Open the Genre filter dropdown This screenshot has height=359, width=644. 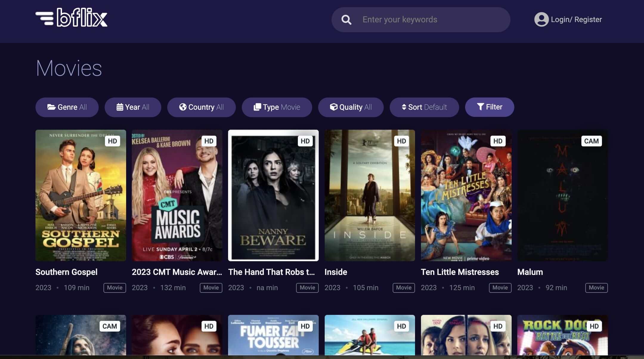pos(67,107)
